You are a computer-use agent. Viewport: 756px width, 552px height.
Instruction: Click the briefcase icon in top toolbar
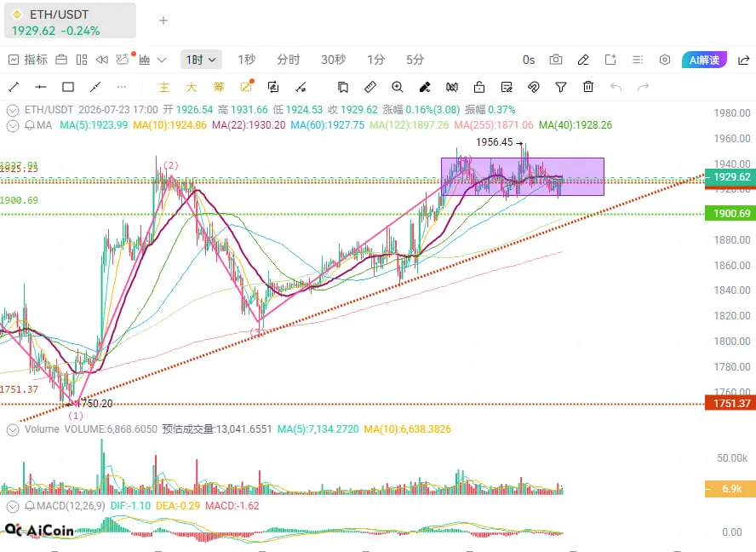61,60
